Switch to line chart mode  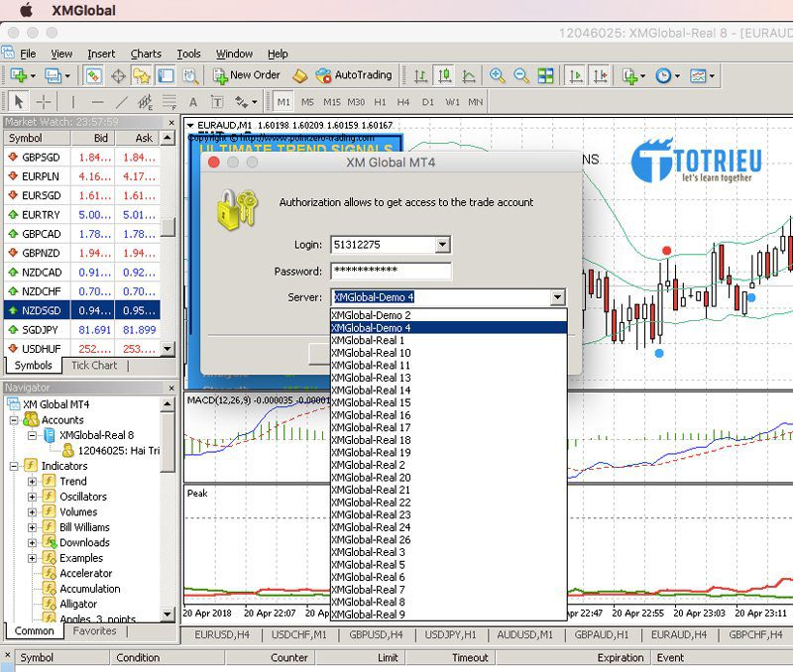pos(469,76)
